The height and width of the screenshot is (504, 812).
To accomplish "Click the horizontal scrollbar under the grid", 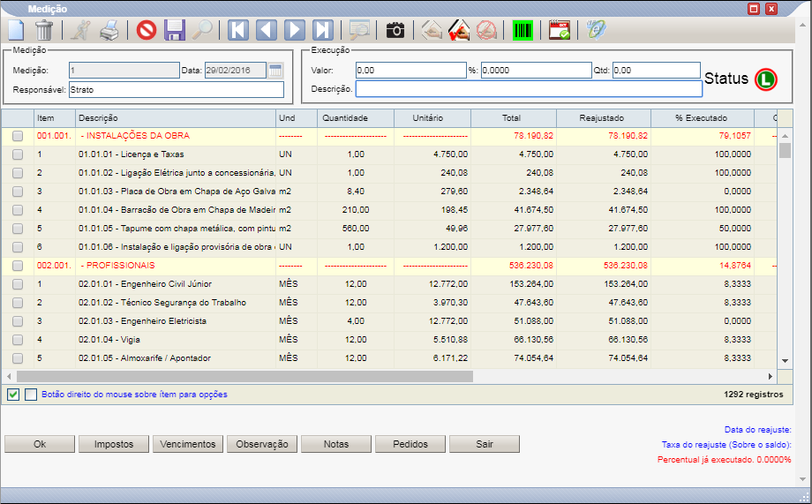I will click(244, 377).
